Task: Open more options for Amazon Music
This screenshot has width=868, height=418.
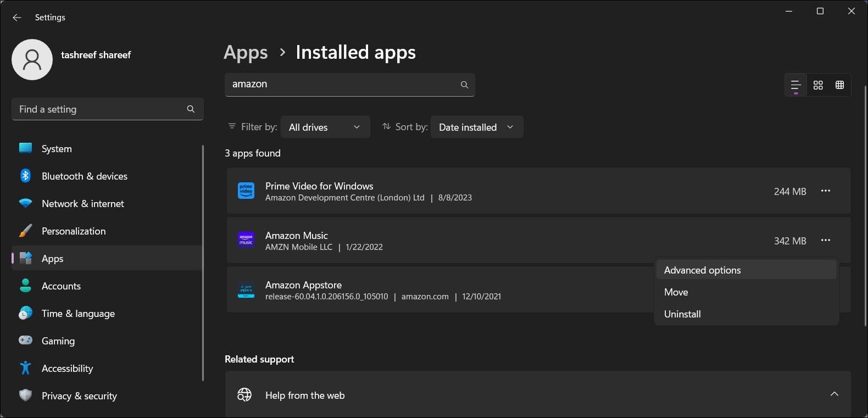Action: point(825,241)
